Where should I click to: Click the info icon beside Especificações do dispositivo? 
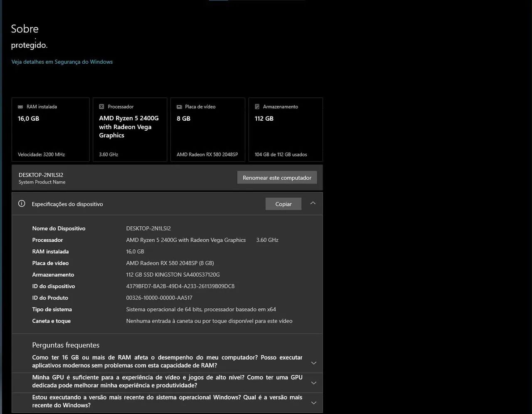[22, 204]
